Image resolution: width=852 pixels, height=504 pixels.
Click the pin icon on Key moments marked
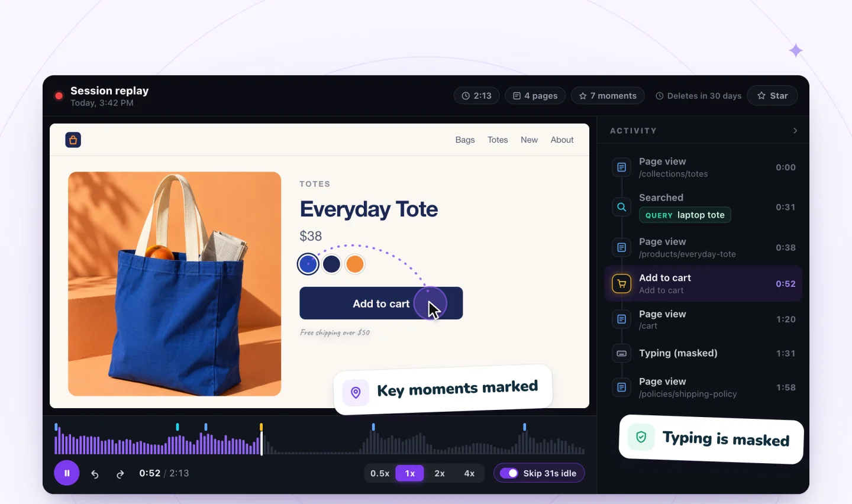(356, 392)
